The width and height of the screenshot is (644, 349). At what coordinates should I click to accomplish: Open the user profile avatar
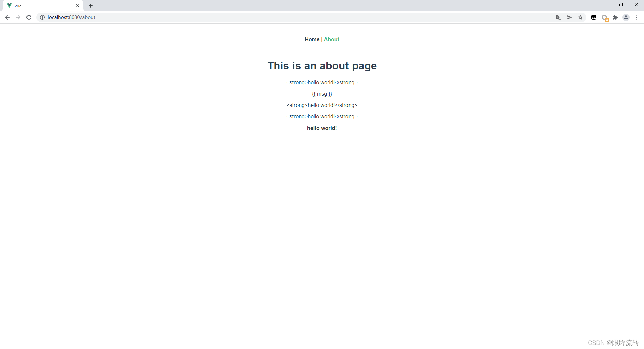tap(626, 17)
